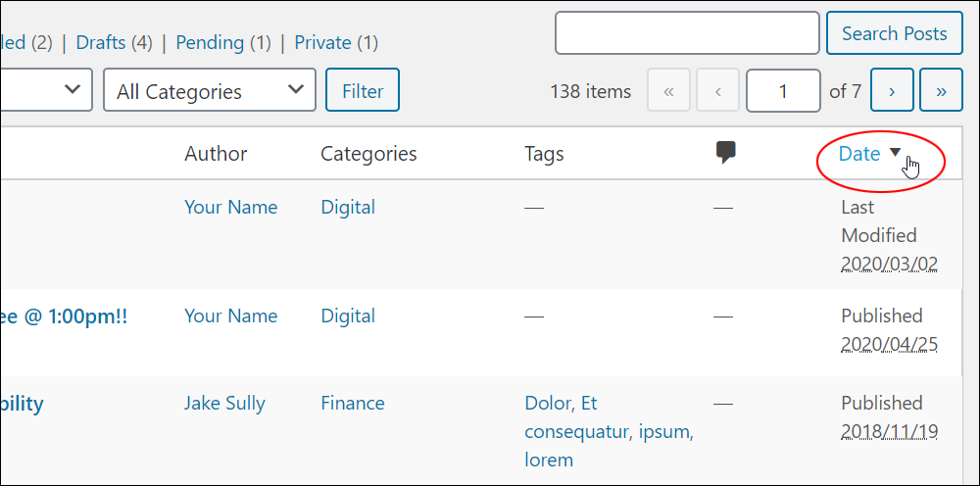980x486 pixels.
Task: Click the first page double arrow button
Action: coord(668,90)
